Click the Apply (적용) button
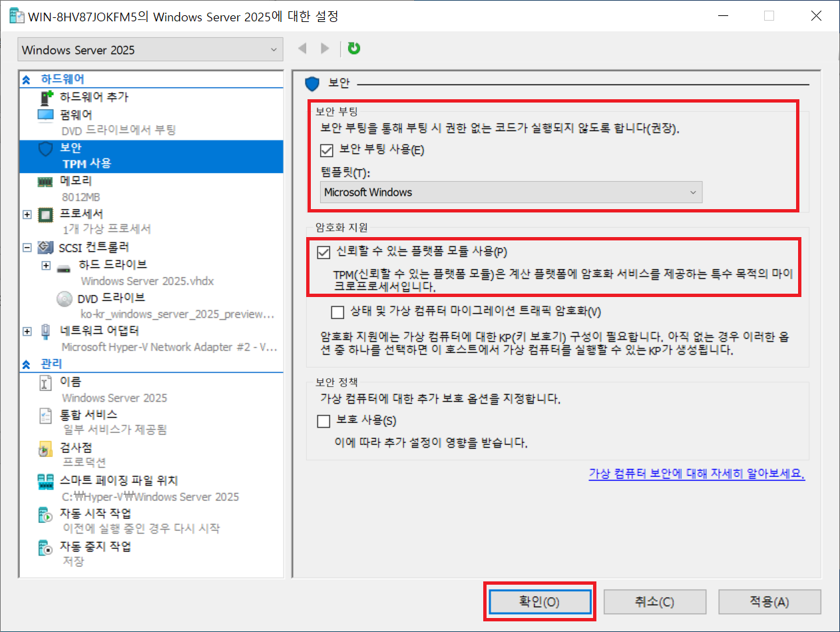 click(x=769, y=602)
